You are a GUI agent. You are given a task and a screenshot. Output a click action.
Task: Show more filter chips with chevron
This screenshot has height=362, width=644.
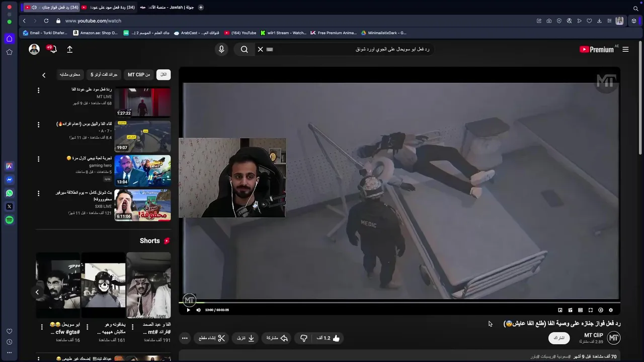(x=44, y=75)
